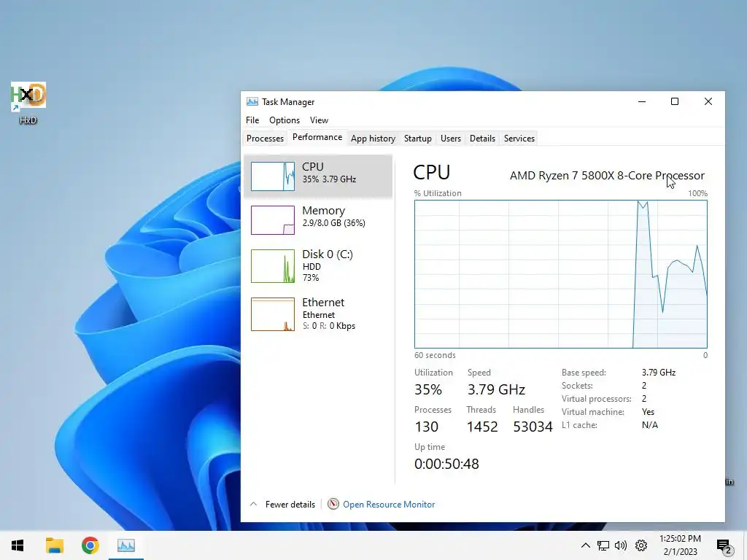The height and width of the screenshot is (560, 747).
Task: Show hidden tray icons chevron
Action: click(586, 545)
